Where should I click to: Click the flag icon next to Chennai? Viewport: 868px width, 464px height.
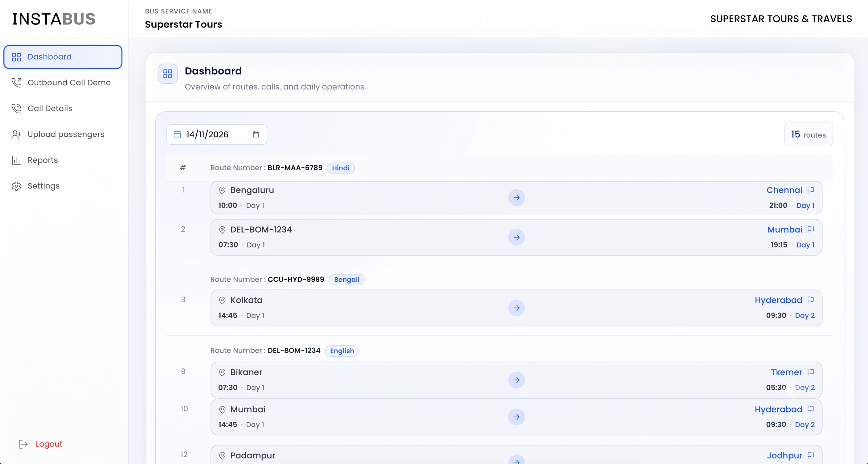pos(811,190)
